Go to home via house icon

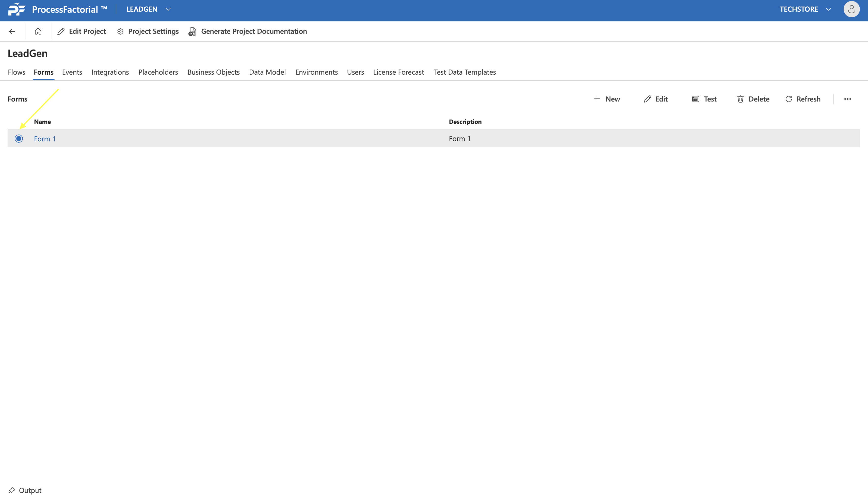pos(38,31)
